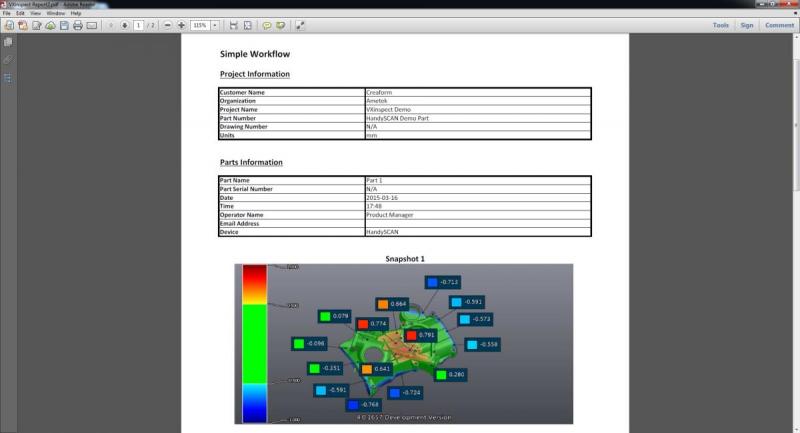Click the Save file icon
The width and height of the screenshot is (800, 433).
pyautogui.click(x=64, y=25)
